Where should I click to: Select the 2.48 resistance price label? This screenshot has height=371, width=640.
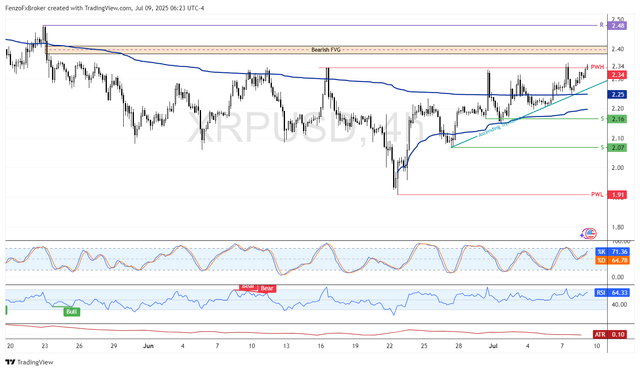pyautogui.click(x=616, y=25)
